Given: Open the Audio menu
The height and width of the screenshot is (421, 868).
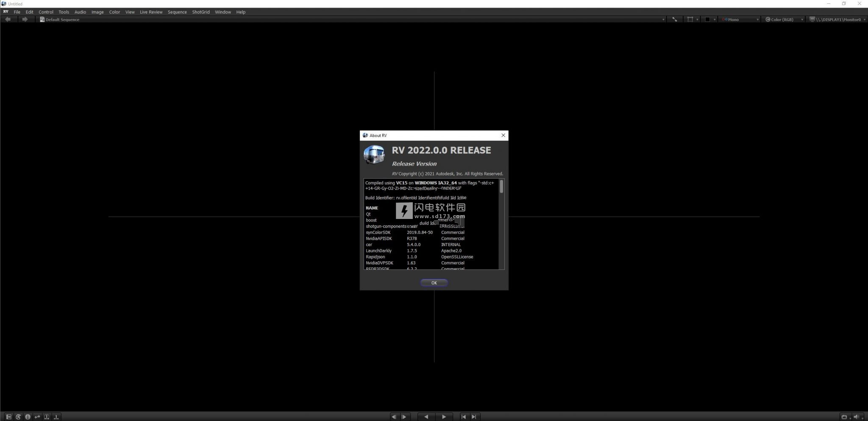Looking at the screenshot, I should tap(80, 12).
